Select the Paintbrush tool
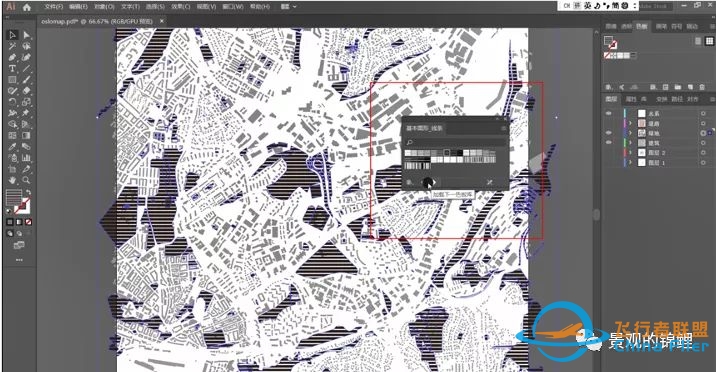This screenshot has height=372, width=716. (26, 80)
